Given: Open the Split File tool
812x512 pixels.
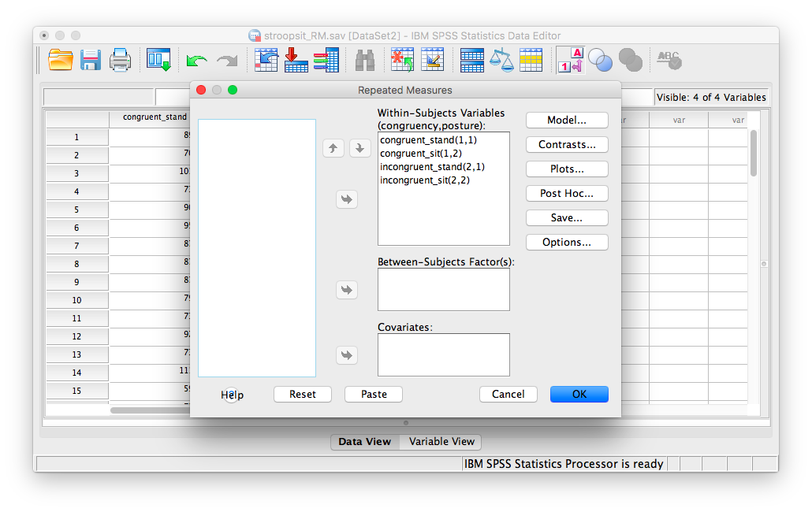Looking at the screenshot, I should click(x=471, y=60).
